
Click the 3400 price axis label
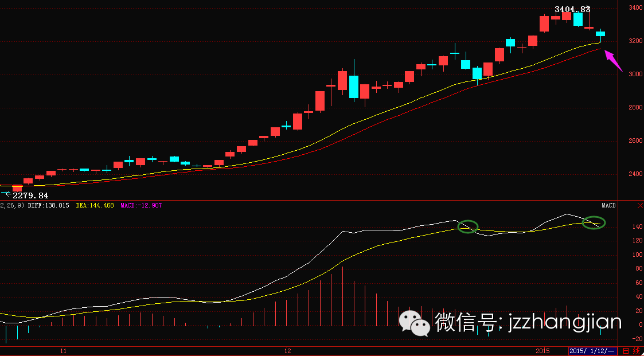635,8
